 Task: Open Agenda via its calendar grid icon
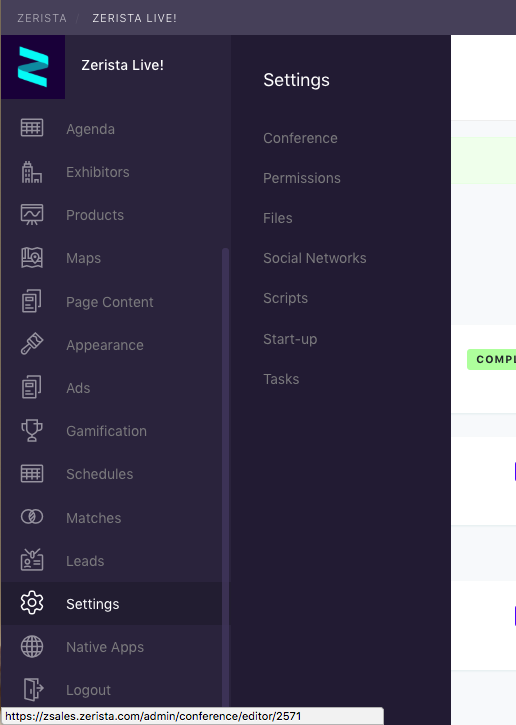(x=32, y=128)
